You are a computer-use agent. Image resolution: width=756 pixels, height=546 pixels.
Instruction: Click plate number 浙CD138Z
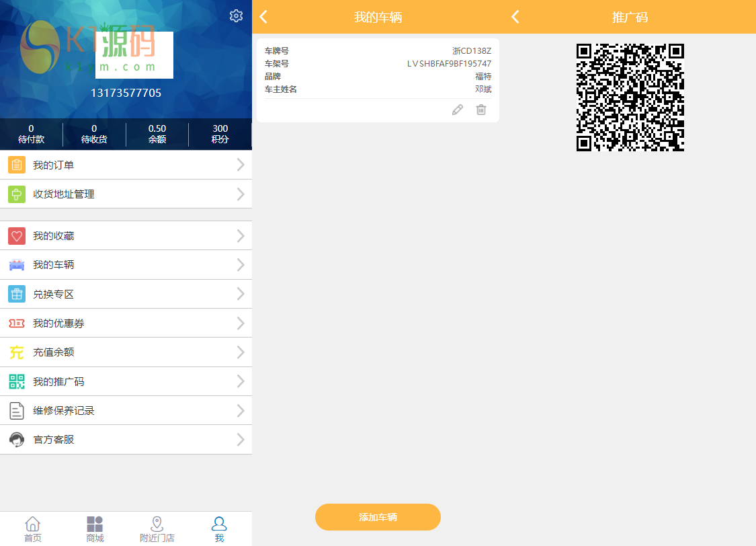point(472,50)
